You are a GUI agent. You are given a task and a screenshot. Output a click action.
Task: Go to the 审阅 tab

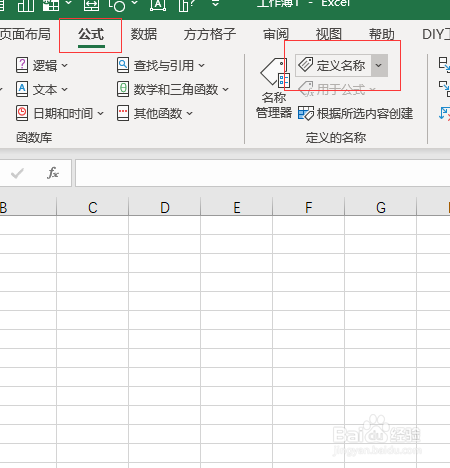coord(276,35)
